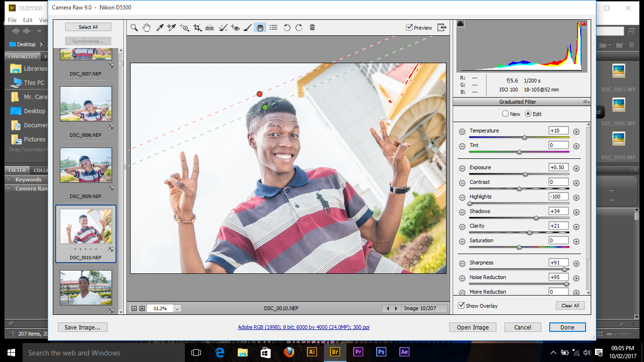Screen dimensions: 644x362
Task: Zoom in with the plus button
Action: [x=142, y=308]
